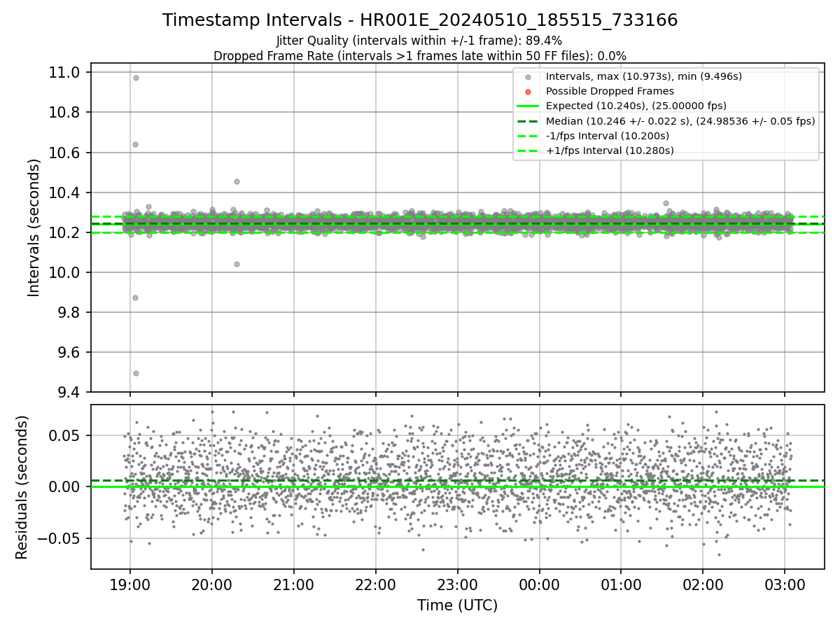Click the solid green 'Expected' legend line sample
Screen dimensions: 840x630
(x=528, y=106)
